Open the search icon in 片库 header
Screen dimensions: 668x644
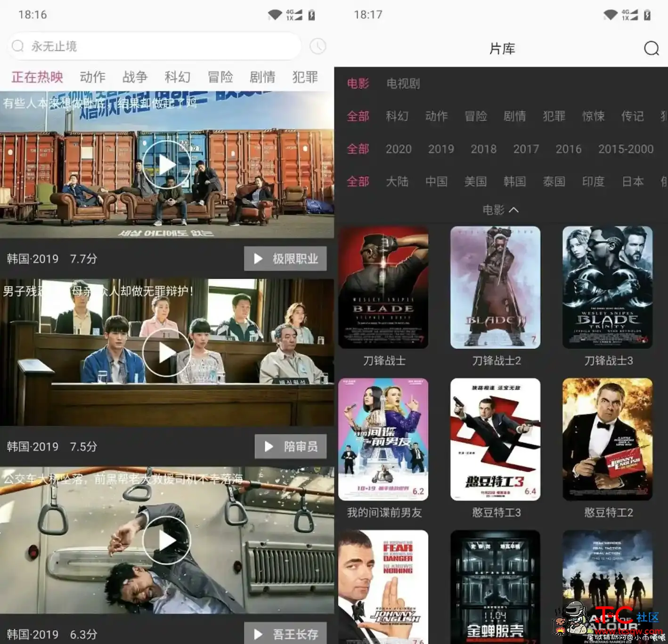point(652,48)
